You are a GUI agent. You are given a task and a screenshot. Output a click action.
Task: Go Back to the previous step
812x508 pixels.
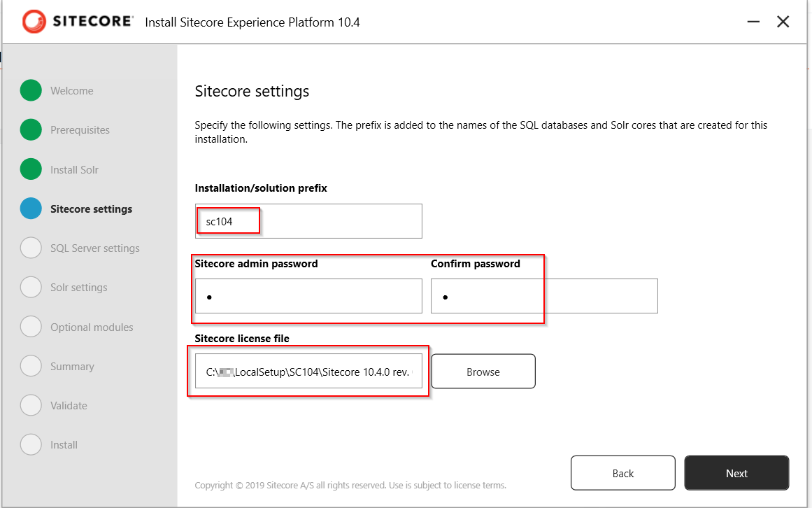tap(623, 473)
